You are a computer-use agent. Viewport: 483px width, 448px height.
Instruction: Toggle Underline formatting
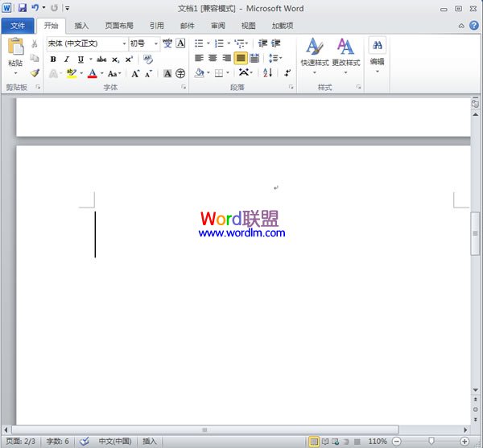pyautogui.click(x=80, y=59)
